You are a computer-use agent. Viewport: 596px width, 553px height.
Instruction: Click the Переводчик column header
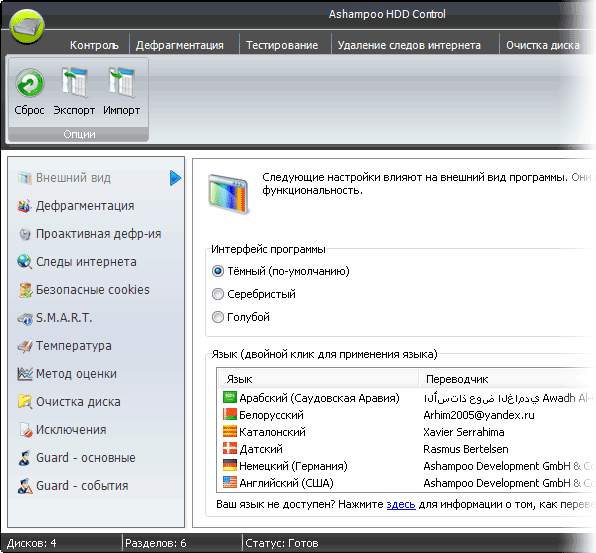coord(507,379)
